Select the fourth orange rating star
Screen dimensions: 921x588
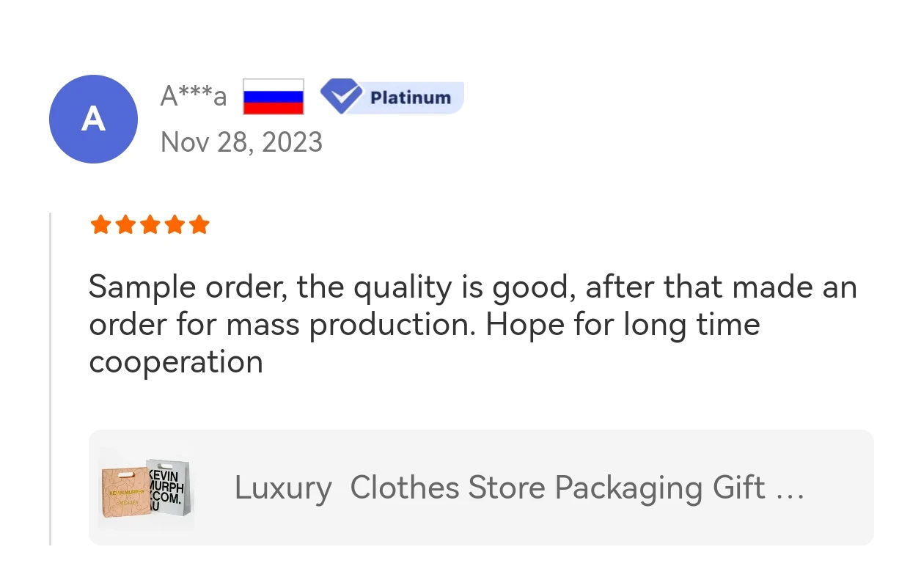point(175,225)
